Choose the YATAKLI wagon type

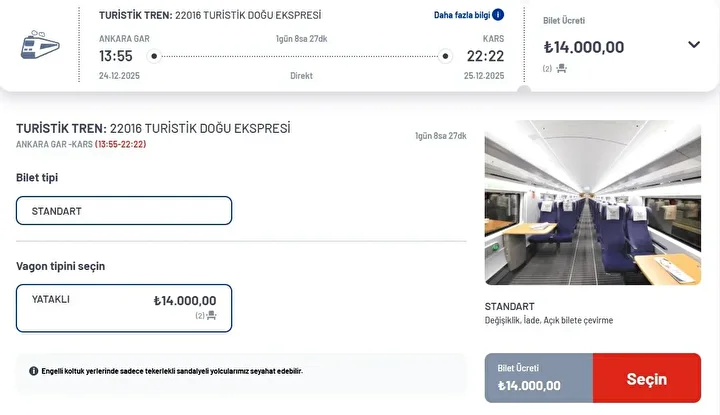(124, 308)
